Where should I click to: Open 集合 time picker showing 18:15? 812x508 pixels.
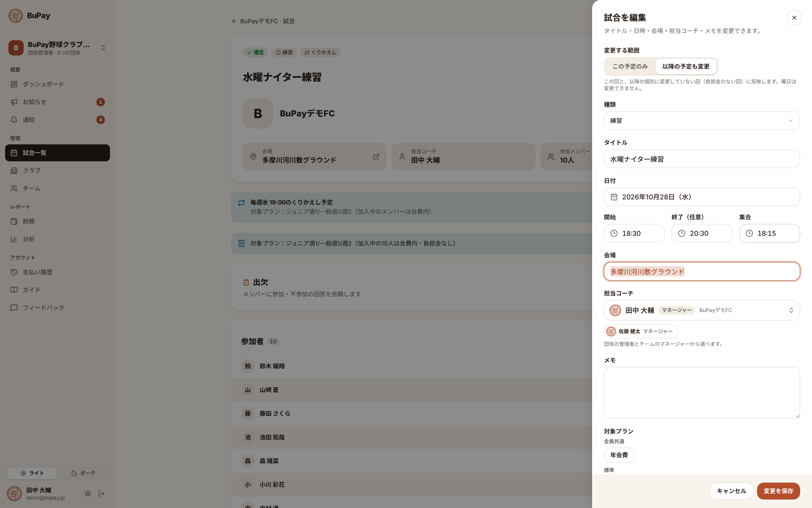tap(769, 233)
